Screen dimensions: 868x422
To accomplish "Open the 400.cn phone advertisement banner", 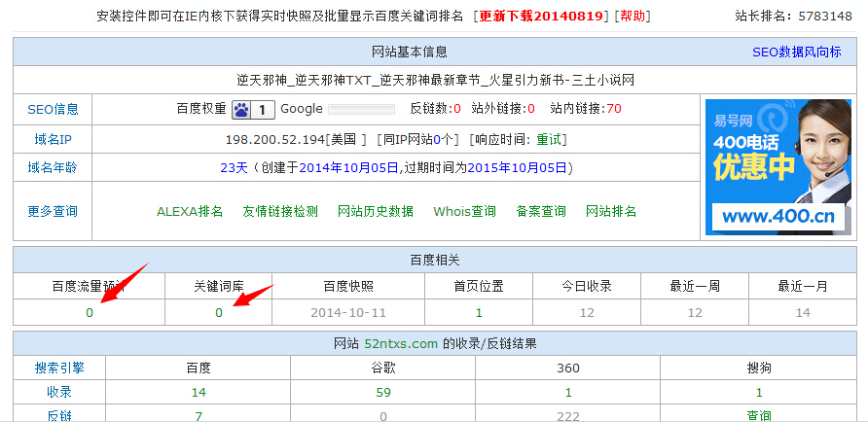I will (x=778, y=167).
